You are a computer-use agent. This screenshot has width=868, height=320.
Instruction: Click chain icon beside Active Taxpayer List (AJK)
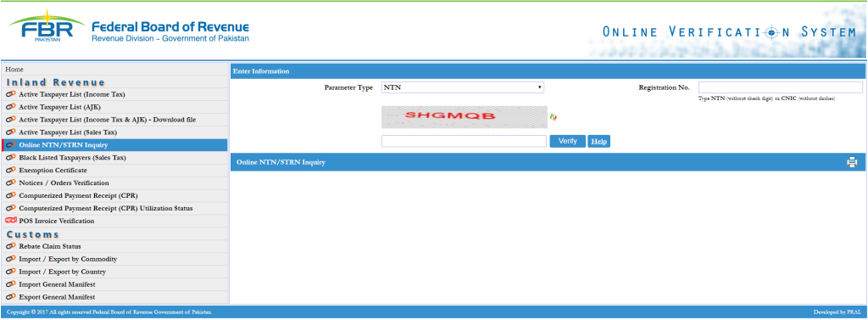coord(10,107)
